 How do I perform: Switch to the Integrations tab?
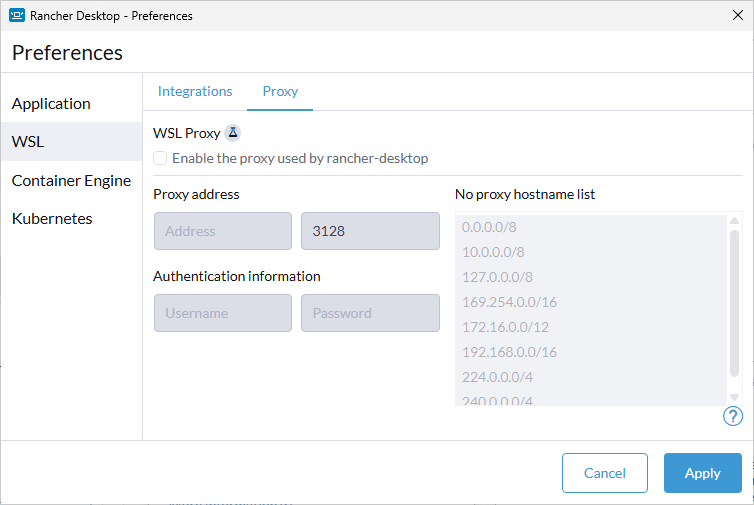click(195, 91)
